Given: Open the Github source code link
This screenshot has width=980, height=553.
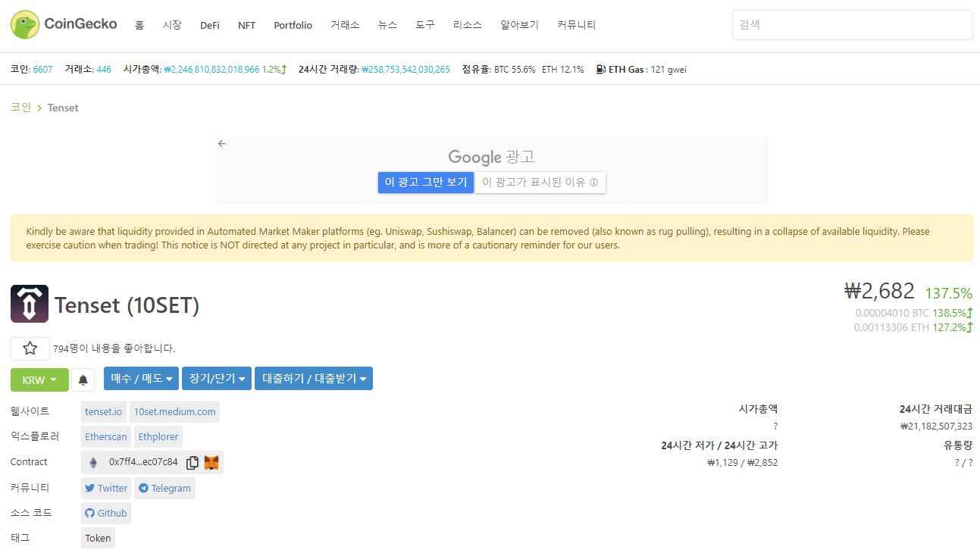Looking at the screenshot, I should (106, 514).
